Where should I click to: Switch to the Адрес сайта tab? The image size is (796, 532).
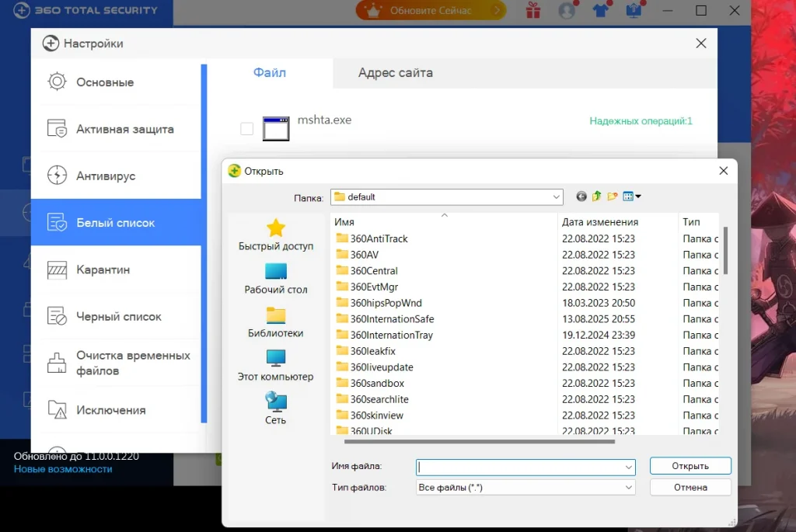396,73
